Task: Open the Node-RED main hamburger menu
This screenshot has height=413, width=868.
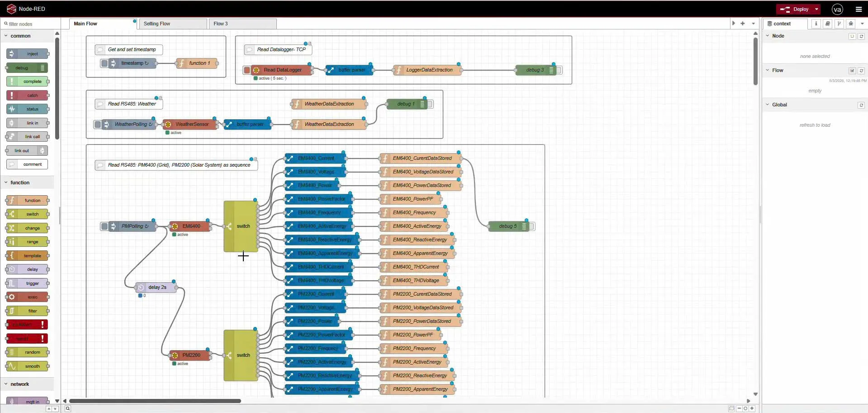Action: tap(859, 9)
